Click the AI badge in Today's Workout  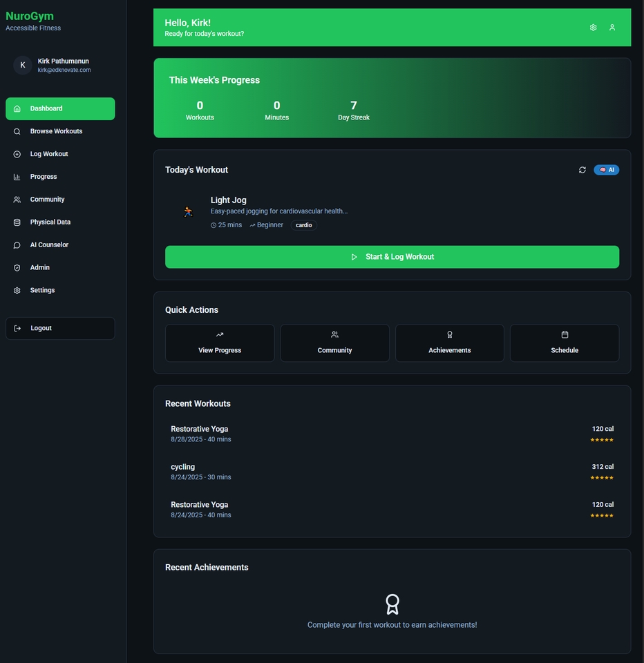[x=607, y=170]
